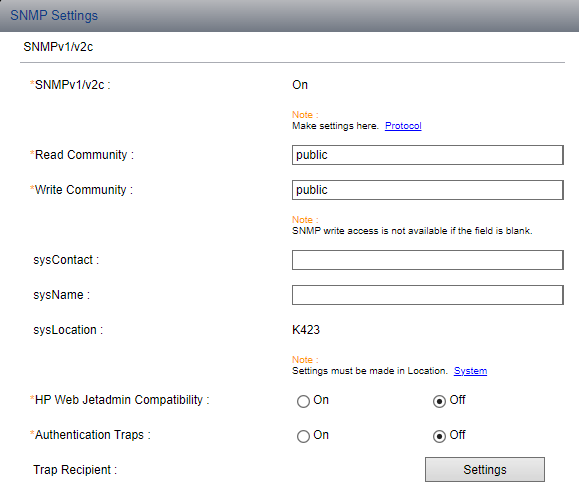
Task: Click the Read Community text field
Action: [428, 155]
